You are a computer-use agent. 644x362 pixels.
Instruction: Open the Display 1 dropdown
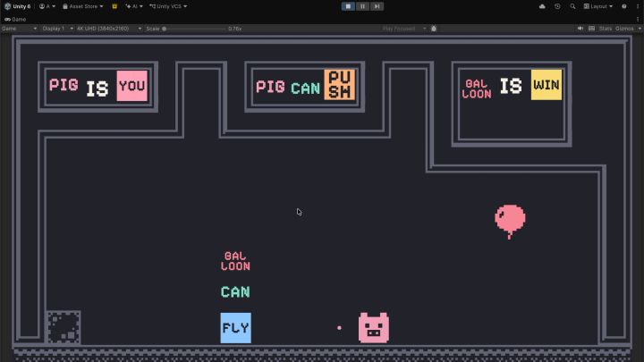[x=58, y=29]
